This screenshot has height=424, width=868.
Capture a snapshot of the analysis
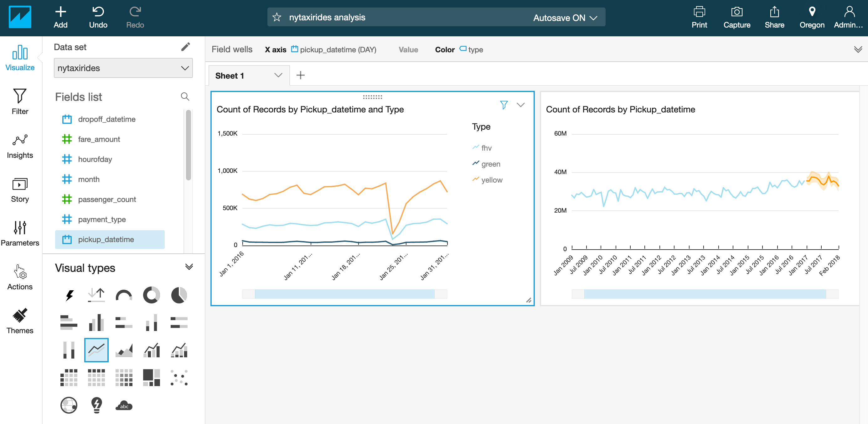pos(736,18)
